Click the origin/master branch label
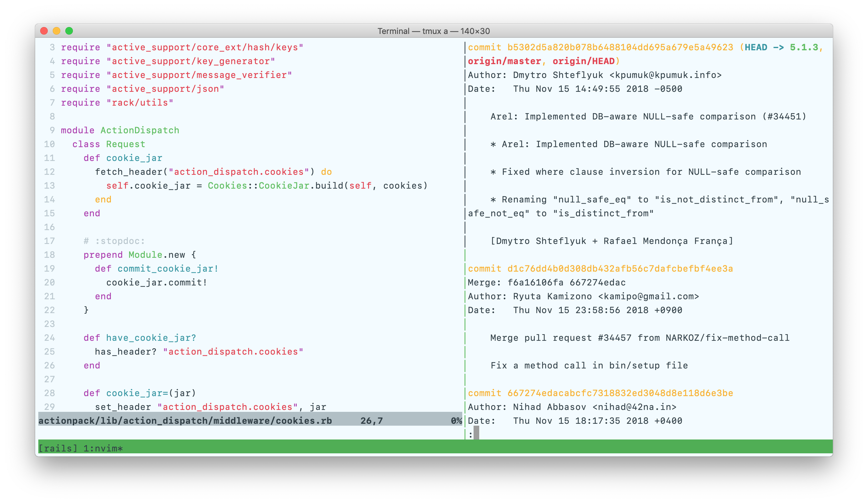This screenshot has height=503, width=868. [x=504, y=61]
